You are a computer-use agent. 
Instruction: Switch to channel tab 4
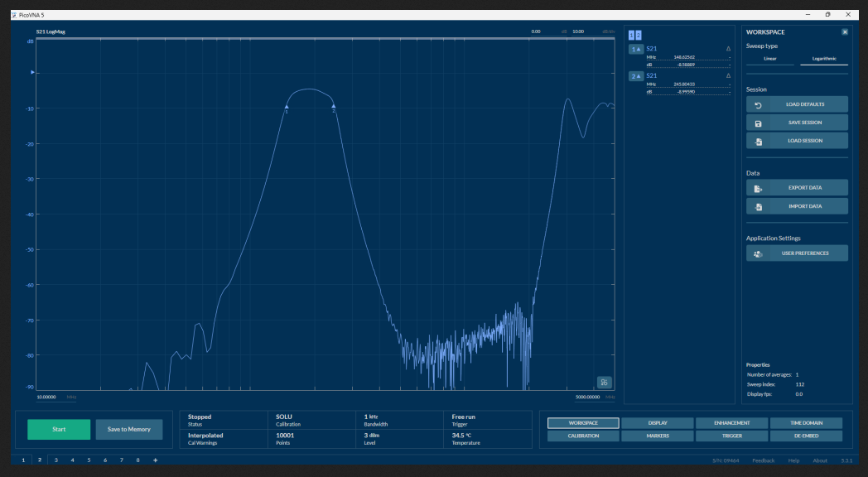pyautogui.click(x=73, y=460)
